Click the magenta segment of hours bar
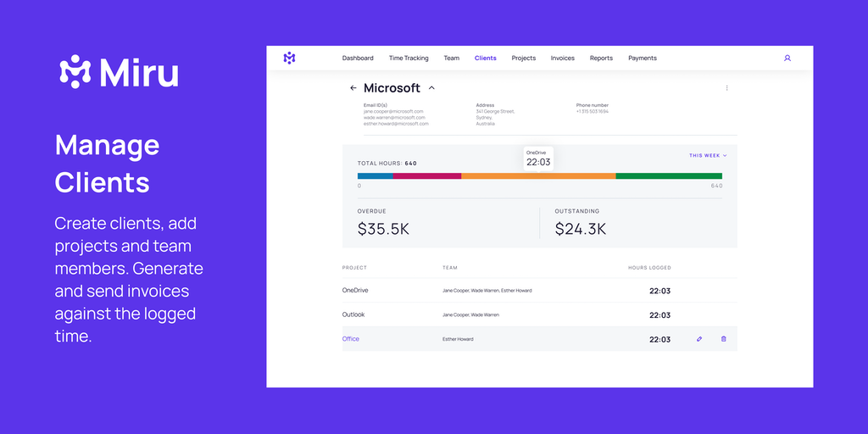This screenshot has height=434, width=868. (427, 176)
